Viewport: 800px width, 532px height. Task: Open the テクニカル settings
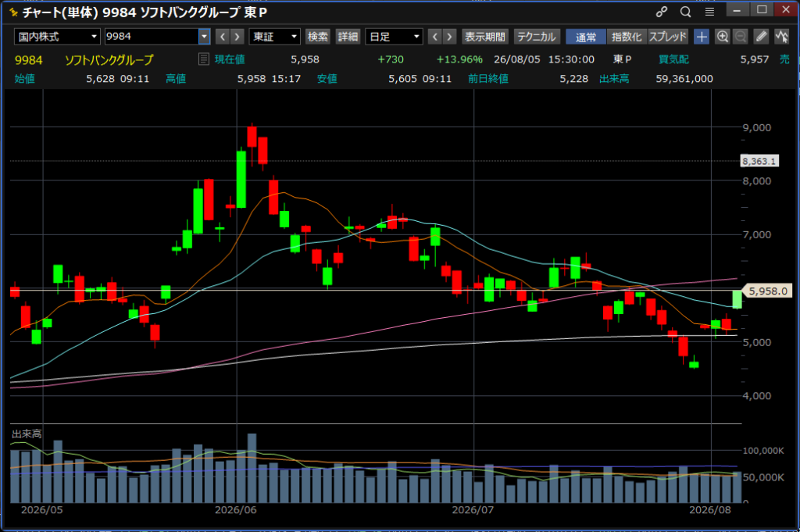[537, 36]
